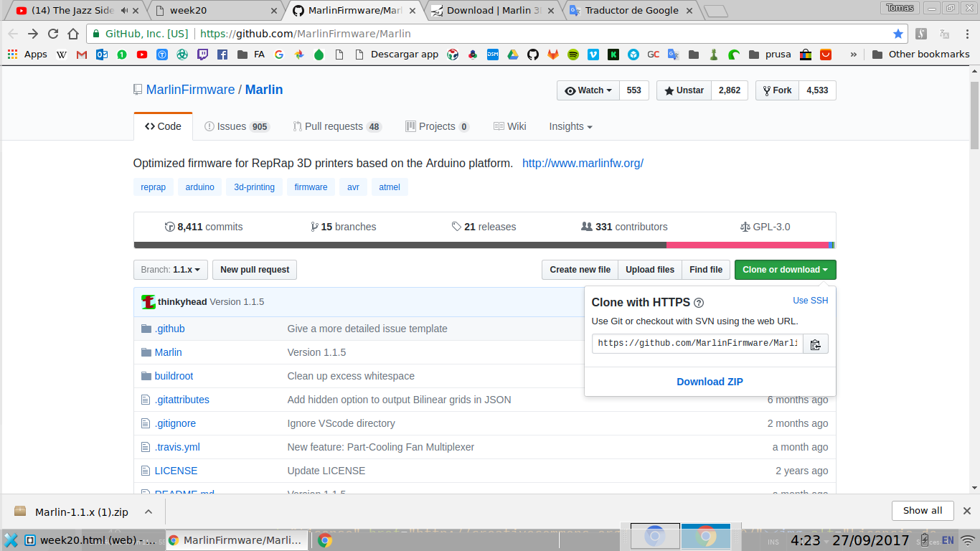The height and width of the screenshot is (551, 980).
Task: Open the Apps grid in bookmarks bar
Action: 27,55
